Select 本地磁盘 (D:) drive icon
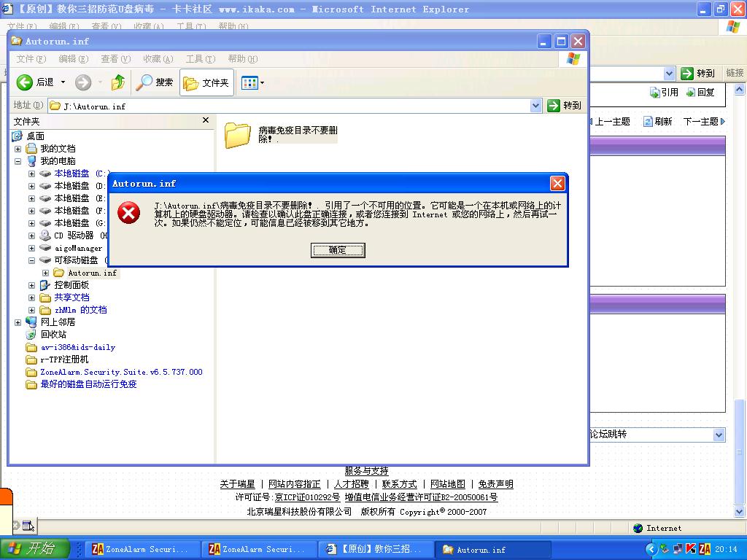Viewport: 747px width, 560px height. (45, 186)
